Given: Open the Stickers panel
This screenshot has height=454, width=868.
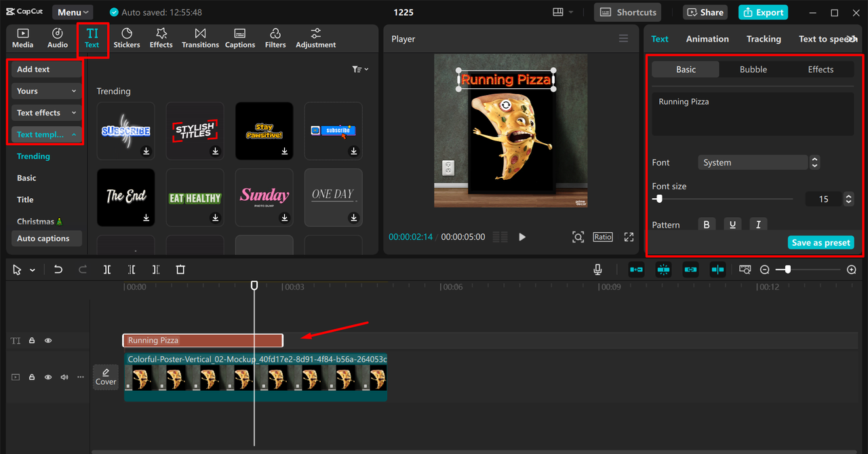Looking at the screenshot, I should tap(127, 38).
